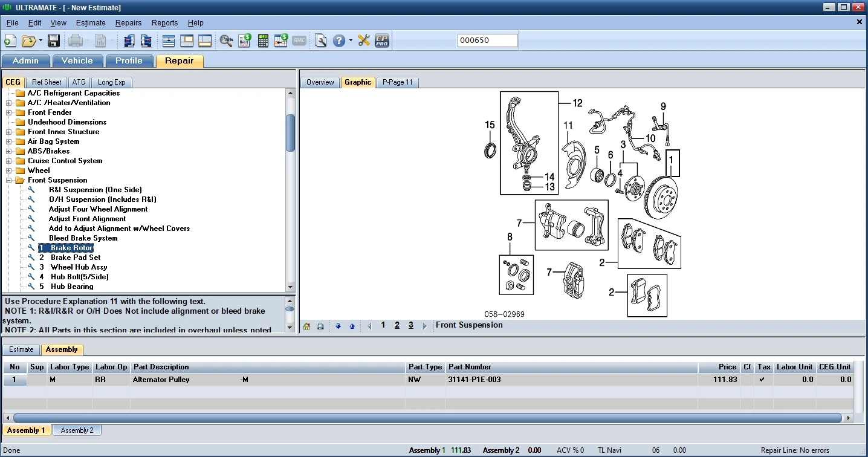Open the Parts search magnifier icon
The image size is (868, 457).
click(226, 41)
